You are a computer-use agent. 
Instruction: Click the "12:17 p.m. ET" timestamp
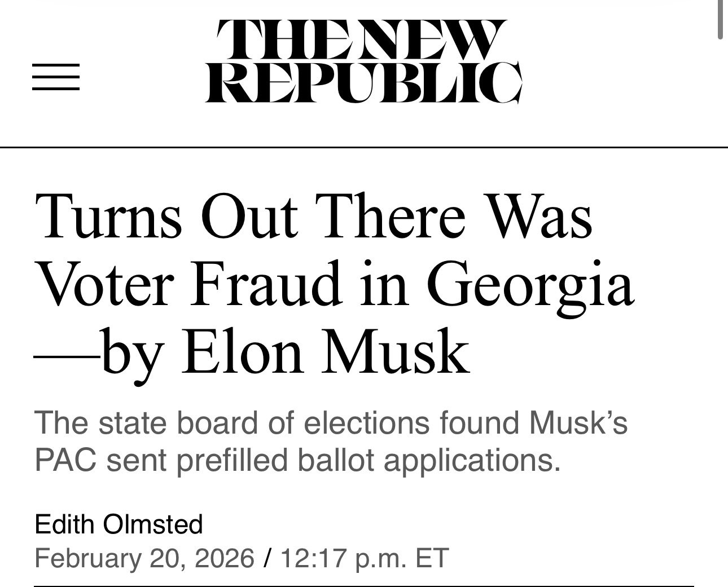(364, 558)
